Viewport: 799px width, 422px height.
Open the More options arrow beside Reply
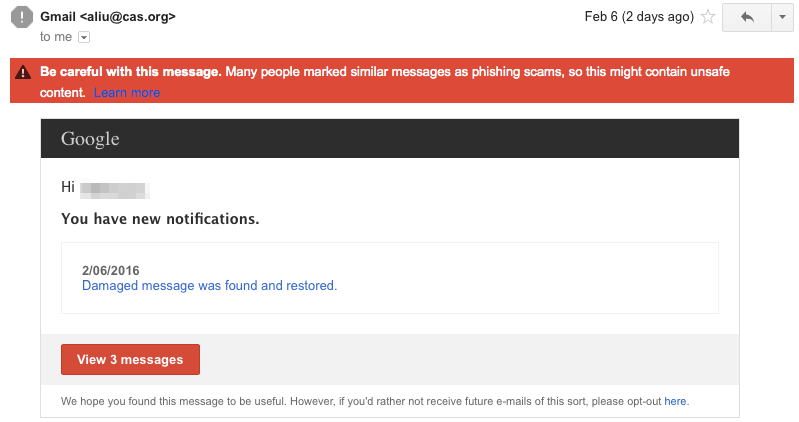(x=782, y=17)
